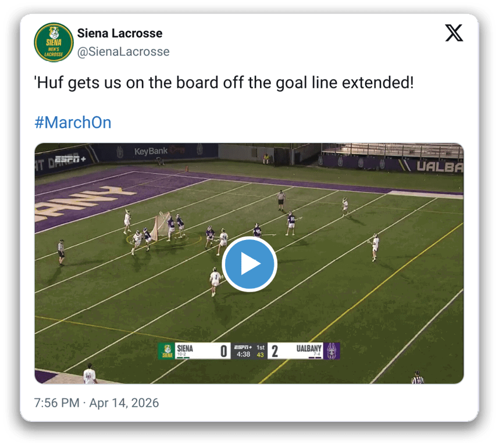Click the SIENA team name on the scoreboard
The height and width of the screenshot is (448, 499).
[x=185, y=348]
